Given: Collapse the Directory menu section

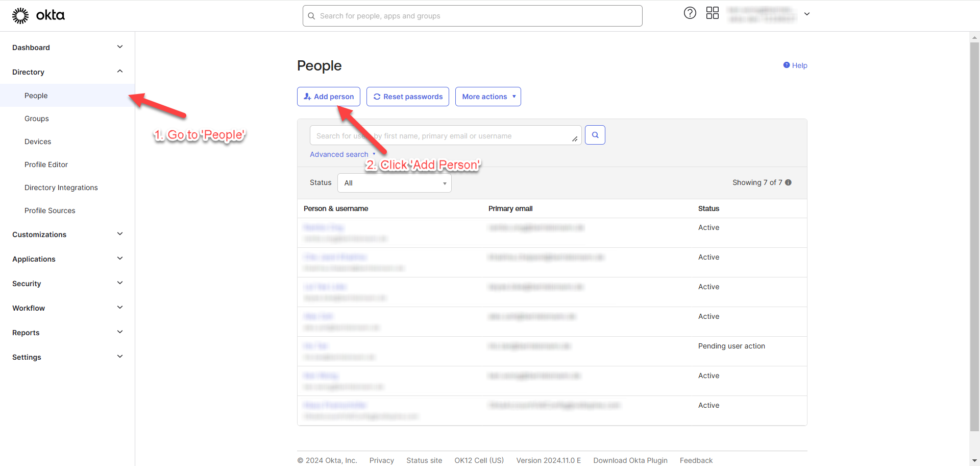Looking at the screenshot, I should click(x=120, y=72).
